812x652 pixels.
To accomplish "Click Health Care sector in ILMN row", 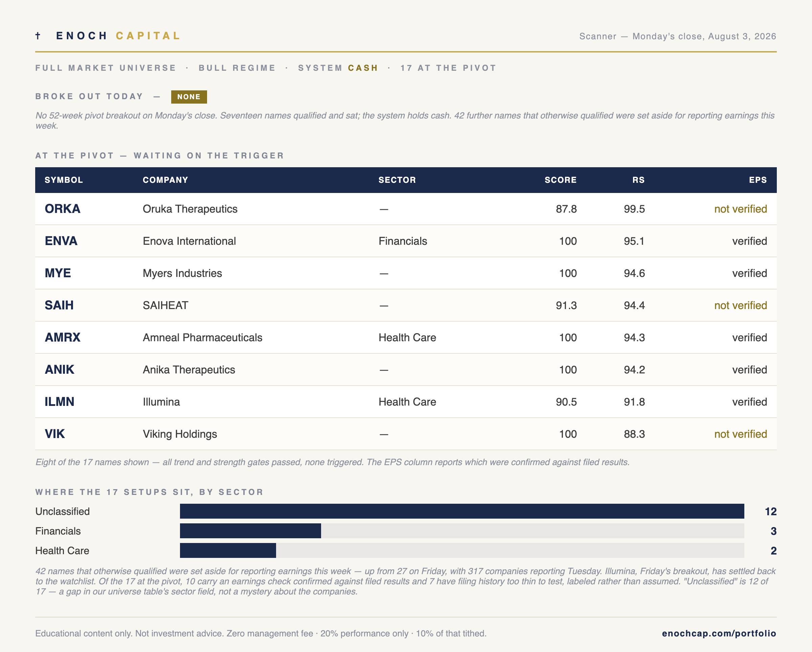I will (x=407, y=402).
